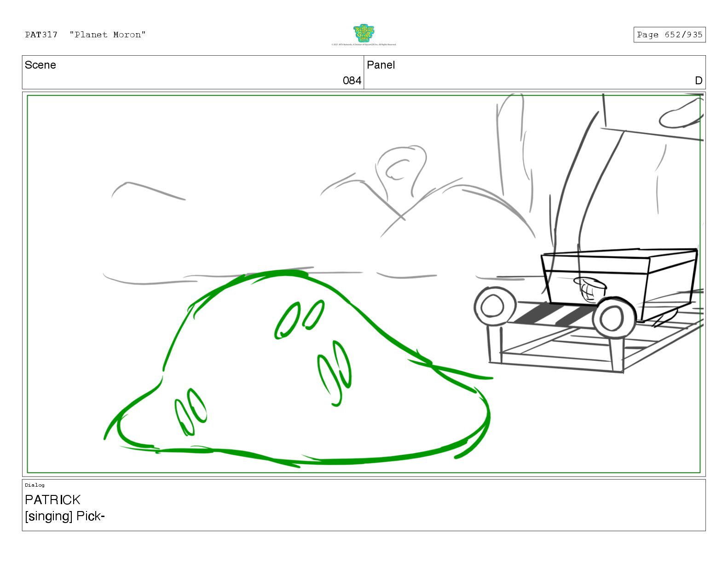Viewport: 728px width, 564px height.
Task: Click the 'Panel' label
Action: pos(381,65)
